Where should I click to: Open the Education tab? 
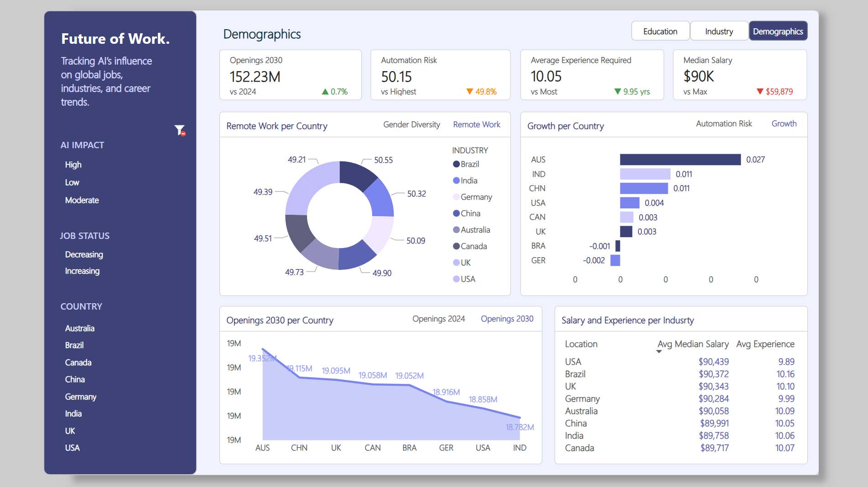(660, 31)
